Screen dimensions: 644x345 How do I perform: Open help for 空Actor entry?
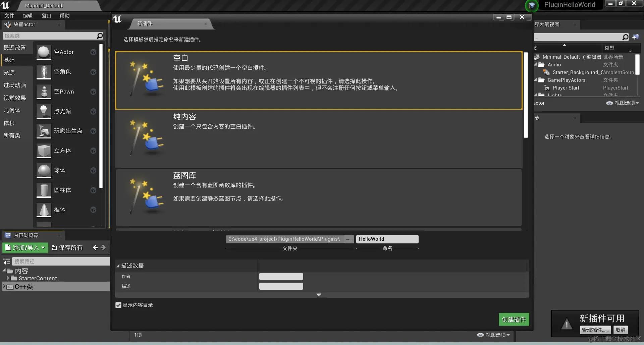click(93, 52)
